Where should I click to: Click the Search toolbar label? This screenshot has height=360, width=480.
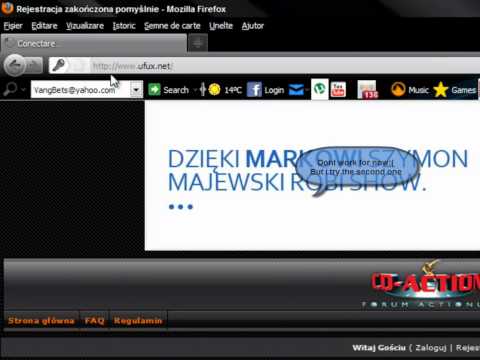coord(176,90)
